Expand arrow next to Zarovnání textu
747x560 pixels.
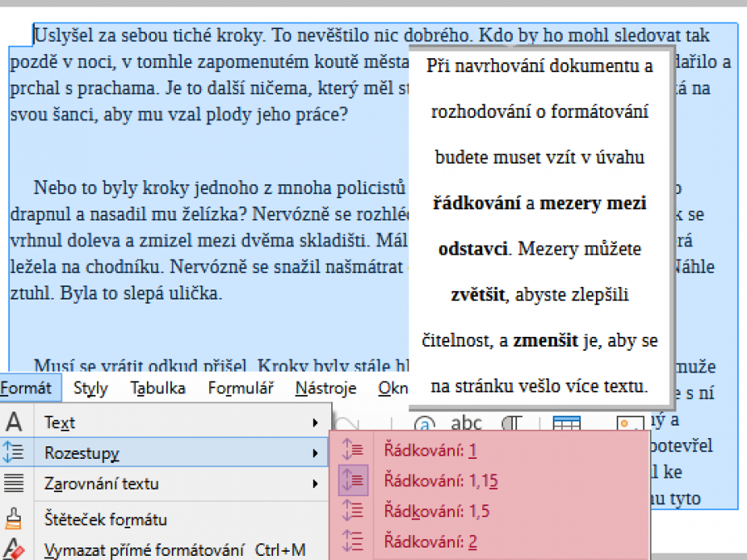315,484
